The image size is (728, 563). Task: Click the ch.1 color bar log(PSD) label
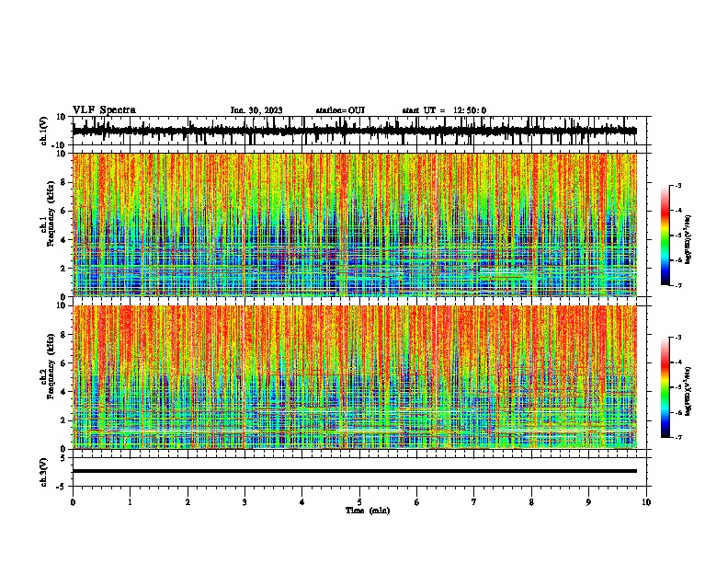tap(688, 239)
